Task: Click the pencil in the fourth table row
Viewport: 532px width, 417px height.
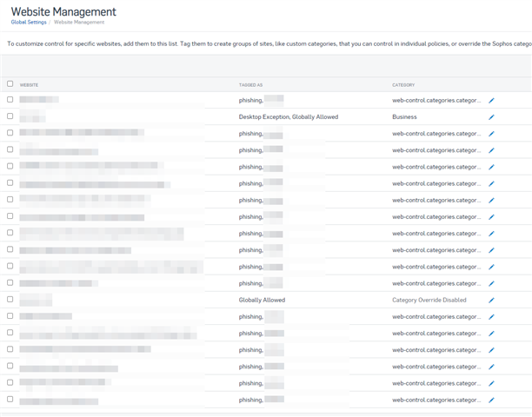Action: coord(491,150)
